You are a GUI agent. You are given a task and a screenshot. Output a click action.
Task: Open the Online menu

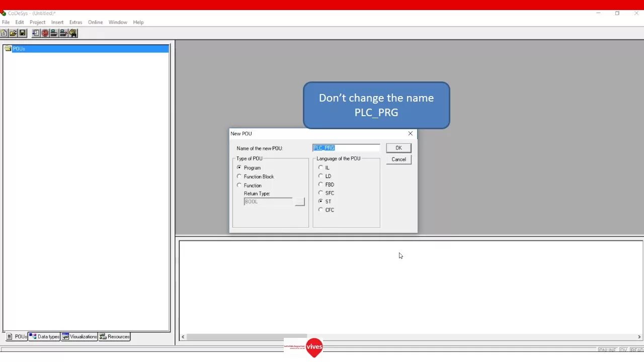96,22
